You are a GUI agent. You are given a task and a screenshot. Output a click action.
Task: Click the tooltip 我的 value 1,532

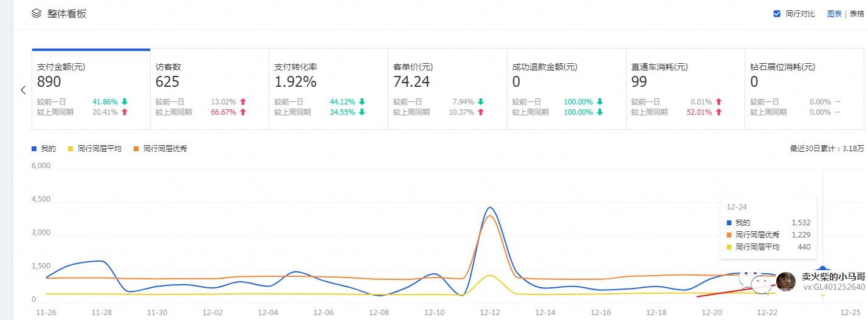pos(801,223)
